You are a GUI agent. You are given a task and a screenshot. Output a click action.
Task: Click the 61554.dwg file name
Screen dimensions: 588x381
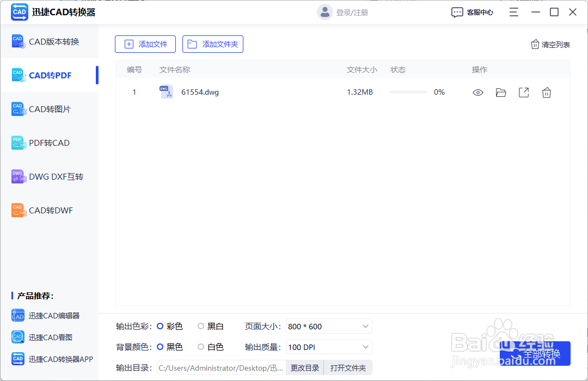pos(200,92)
